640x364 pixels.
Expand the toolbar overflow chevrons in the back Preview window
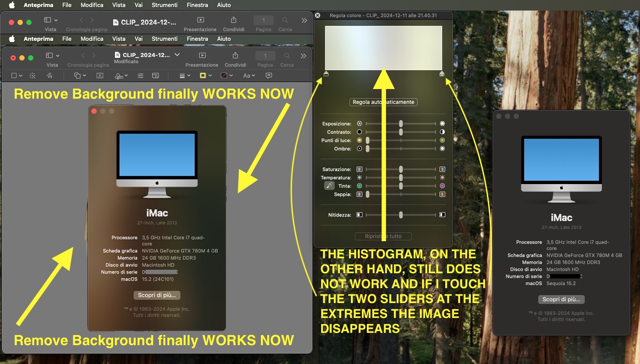304,20
